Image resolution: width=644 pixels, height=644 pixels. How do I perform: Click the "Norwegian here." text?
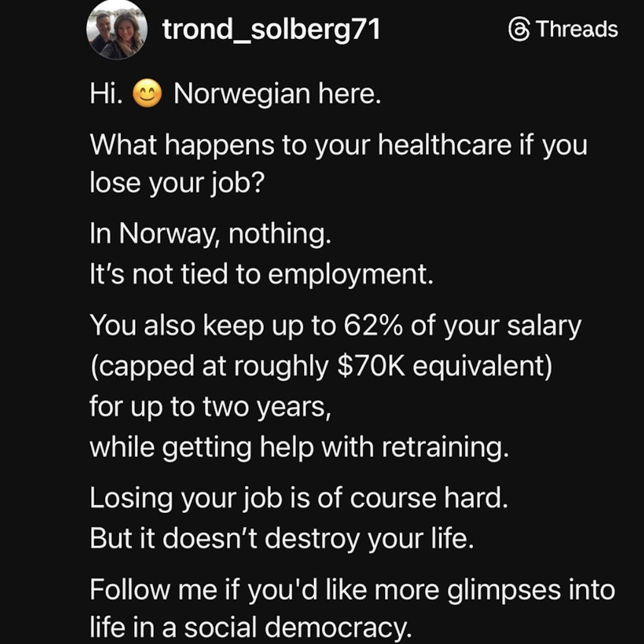pos(277,95)
